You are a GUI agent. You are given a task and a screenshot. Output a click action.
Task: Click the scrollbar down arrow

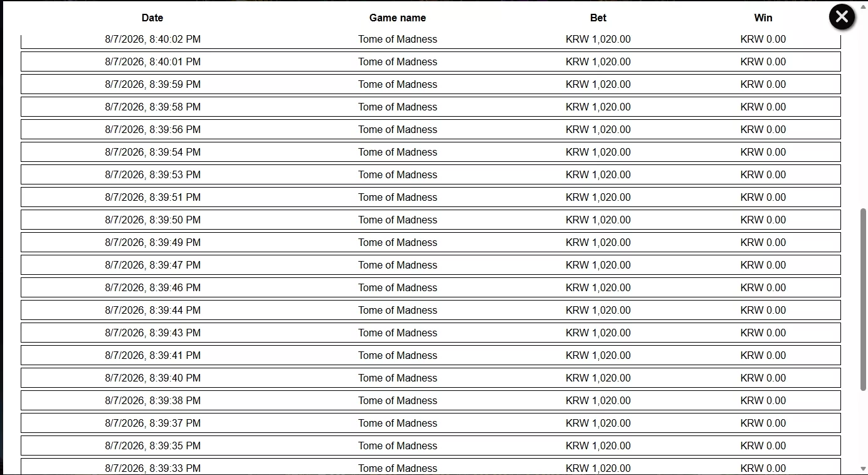pos(863,469)
